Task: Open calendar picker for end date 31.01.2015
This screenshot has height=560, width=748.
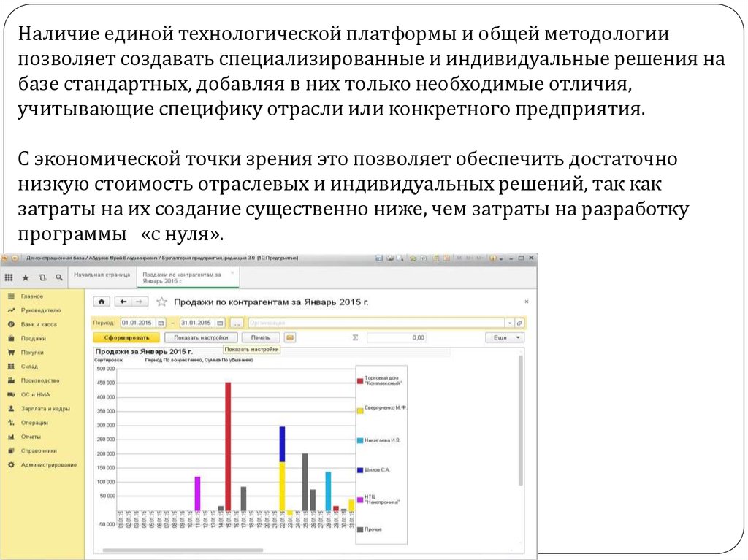Action: click(x=218, y=323)
